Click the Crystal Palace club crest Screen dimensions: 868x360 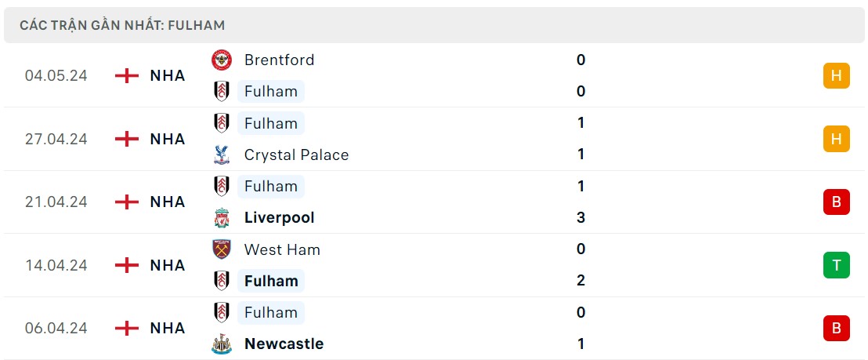(222, 155)
